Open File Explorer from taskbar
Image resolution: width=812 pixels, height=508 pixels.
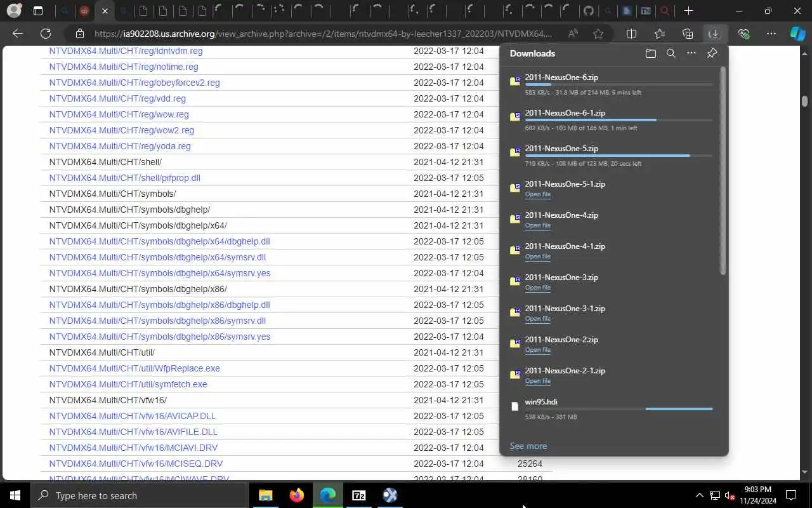tap(265, 495)
